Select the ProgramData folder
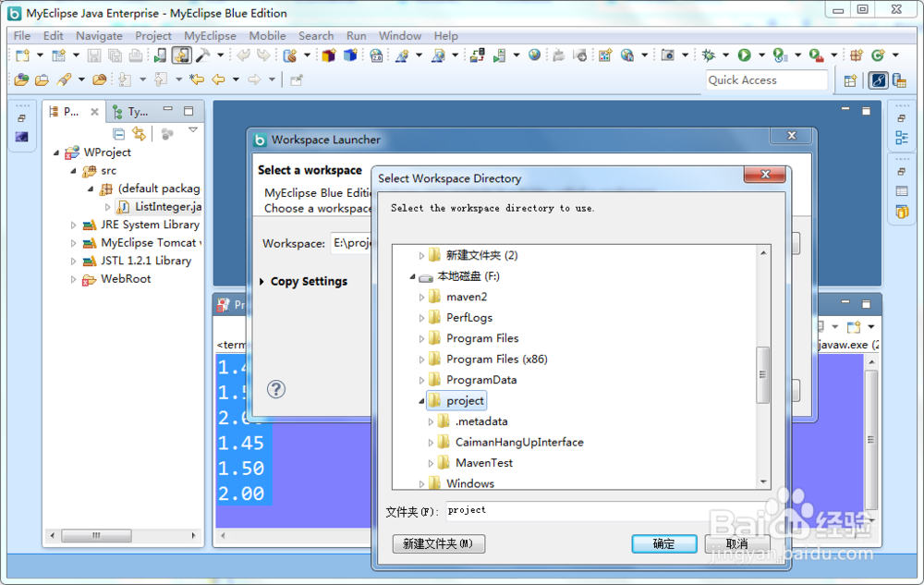 481,380
